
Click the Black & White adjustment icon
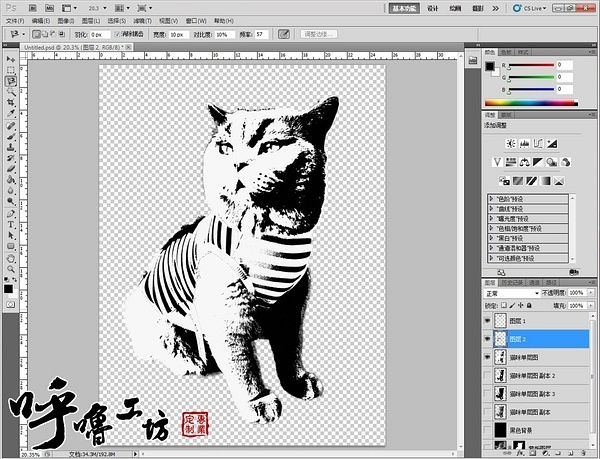(538, 162)
